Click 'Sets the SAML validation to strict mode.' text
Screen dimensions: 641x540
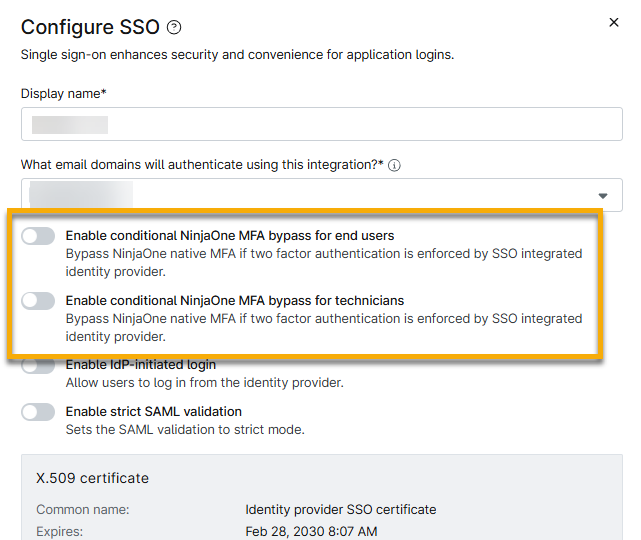185,430
